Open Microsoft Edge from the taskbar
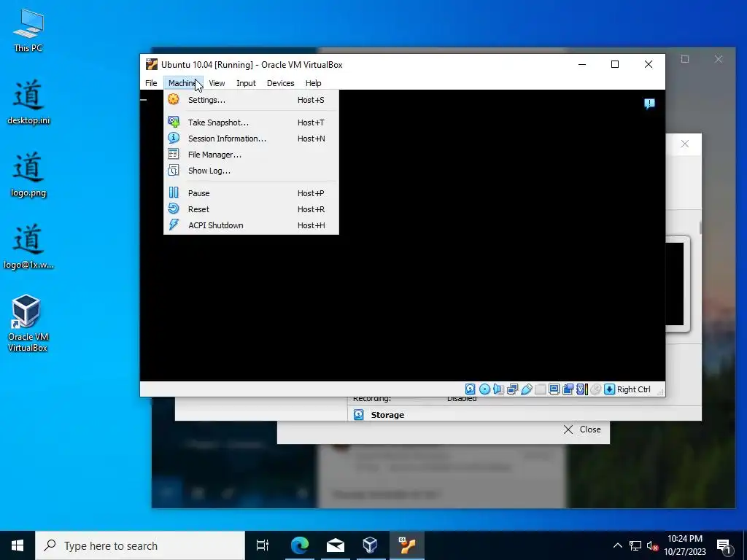747x560 pixels. pyautogui.click(x=300, y=545)
